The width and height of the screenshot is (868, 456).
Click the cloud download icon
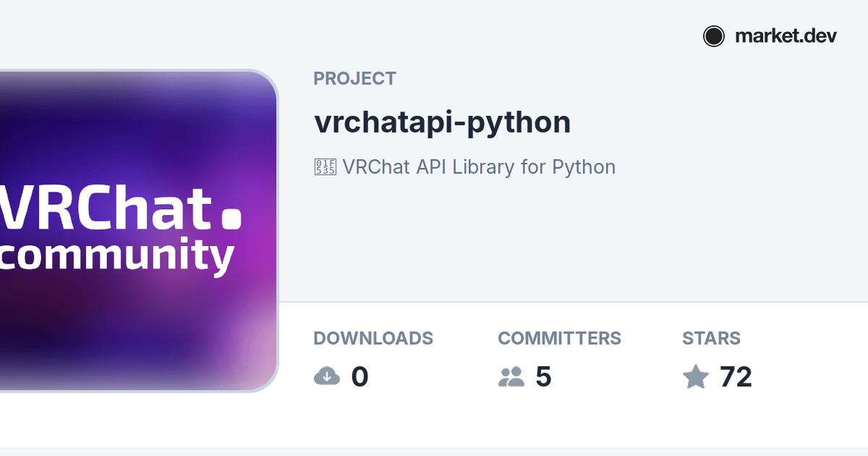point(327,376)
